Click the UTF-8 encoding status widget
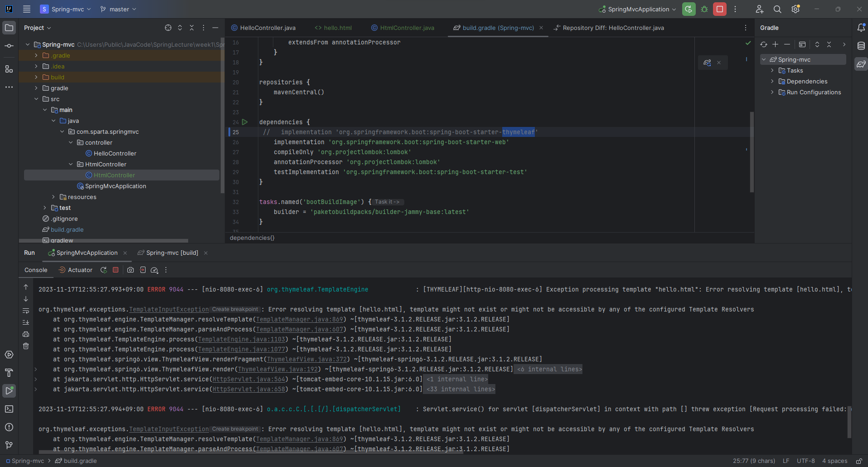 click(806, 461)
